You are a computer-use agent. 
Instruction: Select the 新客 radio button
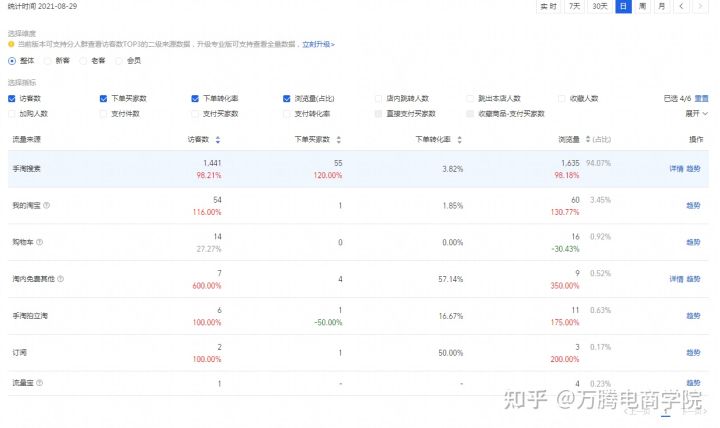pos(47,61)
